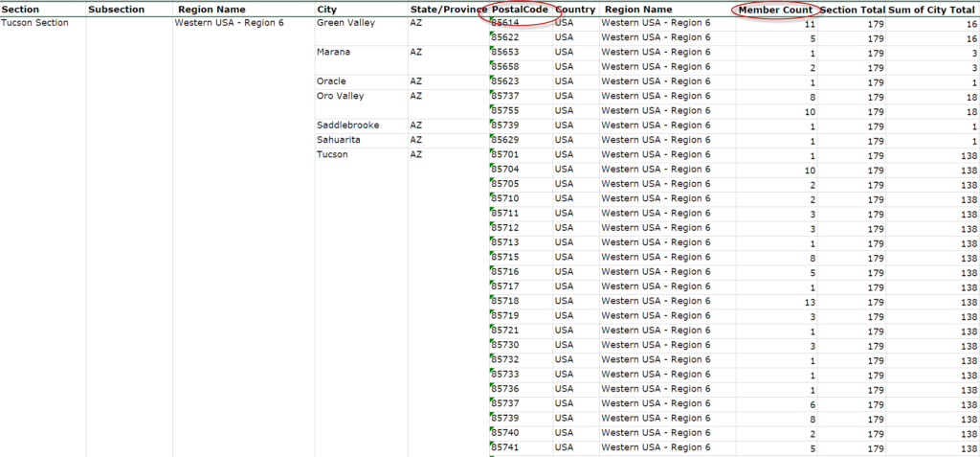The width and height of the screenshot is (980, 457).
Task: Click postal code 85755
Action: coord(505,111)
